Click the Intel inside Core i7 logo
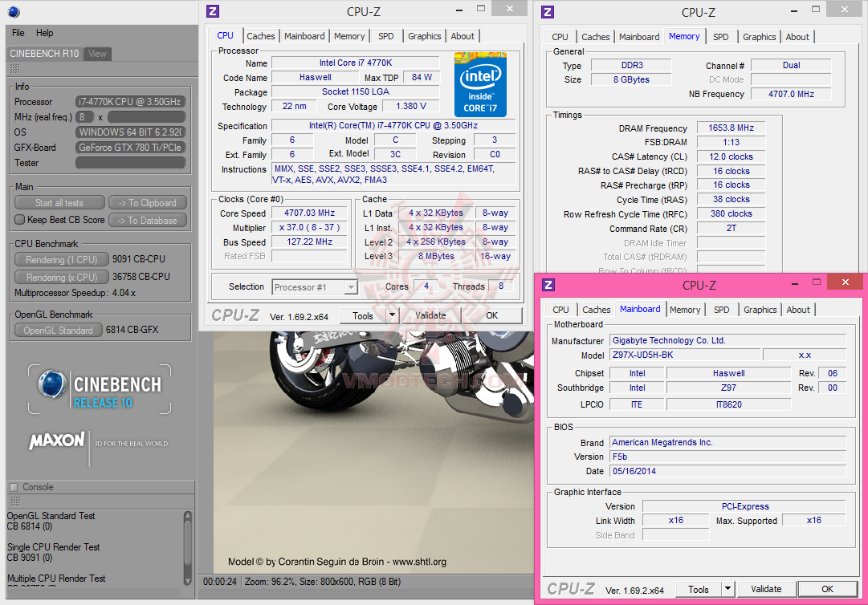The width and height of the screenshot is (868, 605). 480,84
